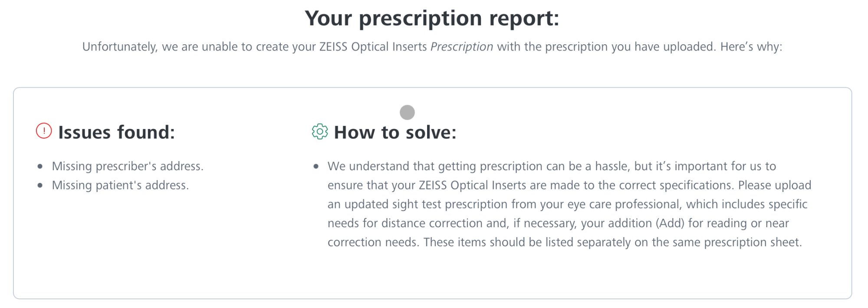Screen dimensions: 868x308
Task: Select the Missing prescriber's address item
Action: 128,166
